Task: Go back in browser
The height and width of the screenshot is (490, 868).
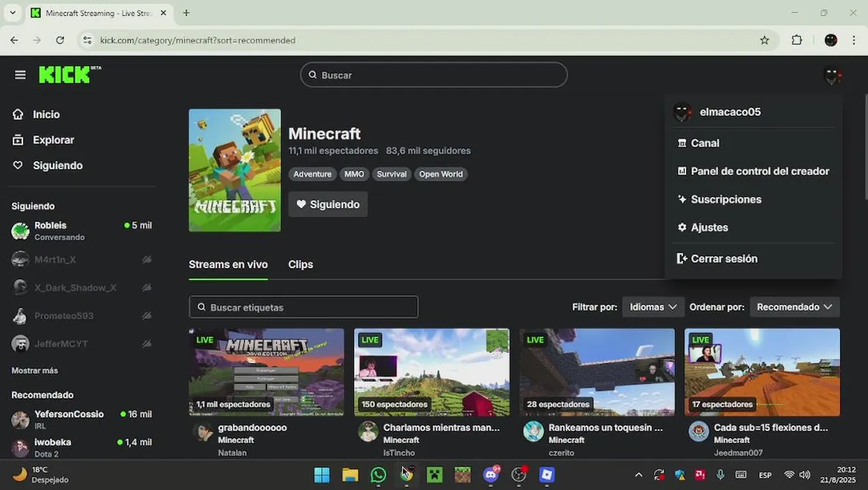Action: 14,40
